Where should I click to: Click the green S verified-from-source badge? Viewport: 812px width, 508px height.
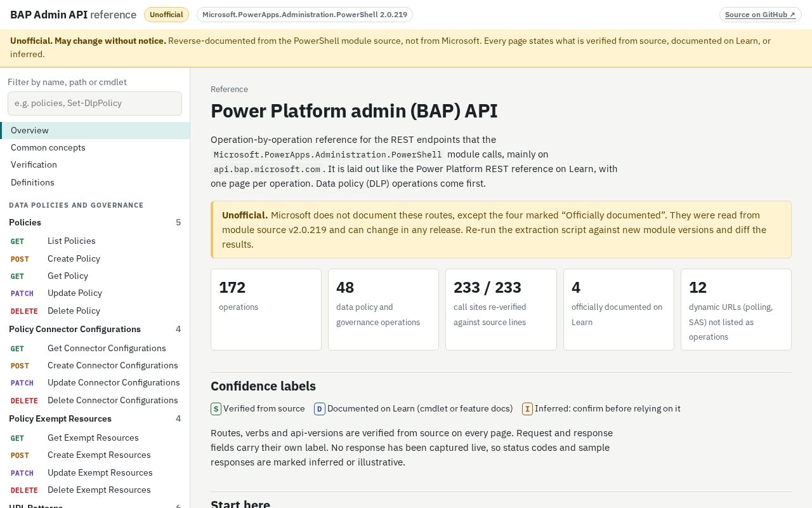pos(216,409)
